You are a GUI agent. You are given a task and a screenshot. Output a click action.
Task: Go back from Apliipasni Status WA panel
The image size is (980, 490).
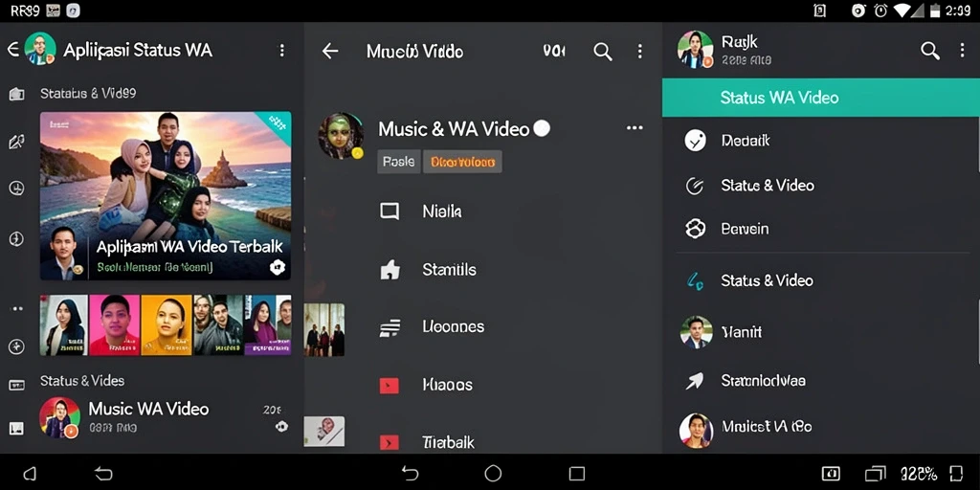[x=12, y=50]
